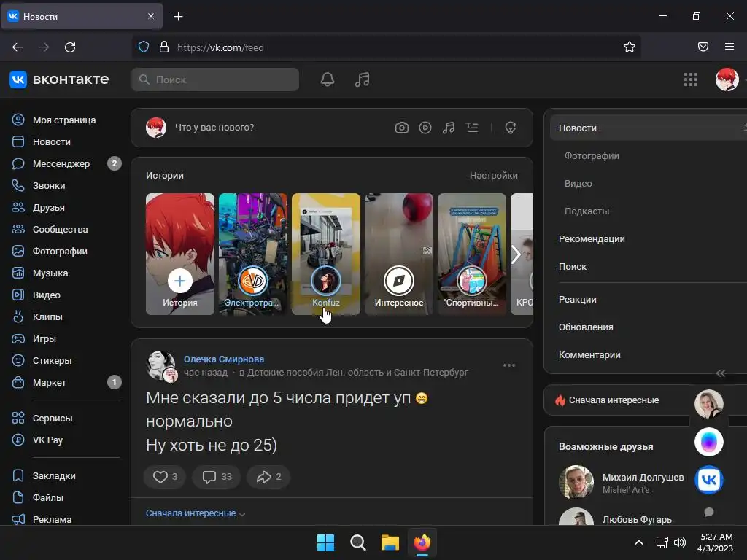Viewport: 747px width, 560px height.
Task: Go back with the browser back arrow
Action: click(x=18, y=47)
